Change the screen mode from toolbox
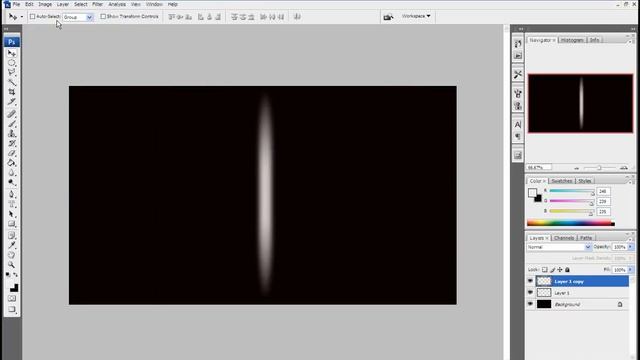 (x=11, y=309)
